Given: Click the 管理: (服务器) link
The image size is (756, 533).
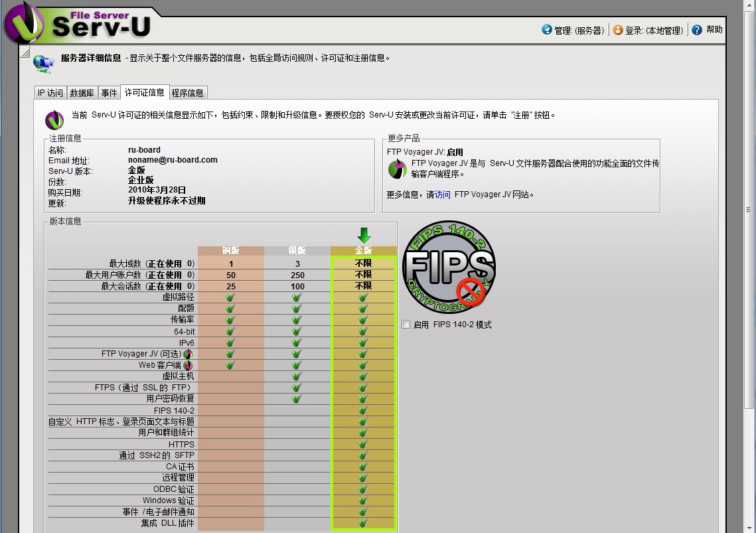Looking at the screenshot, I should (x=579, y=31).
